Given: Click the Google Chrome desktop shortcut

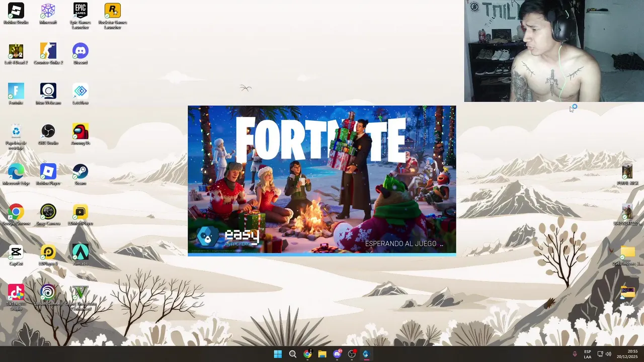Looking at the screenshot, I should tap(16, 215).
